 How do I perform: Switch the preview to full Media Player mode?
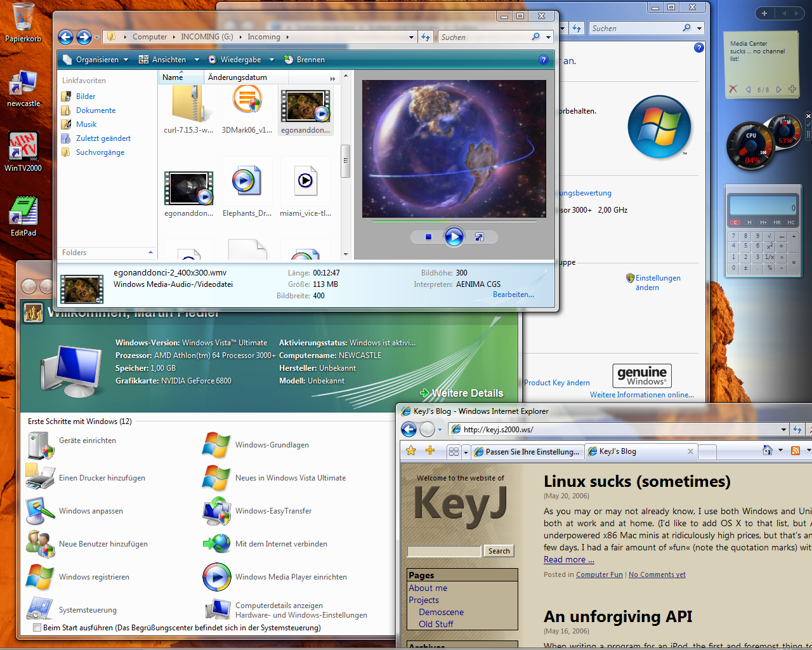pyautogui.click(x=480, y=237)
